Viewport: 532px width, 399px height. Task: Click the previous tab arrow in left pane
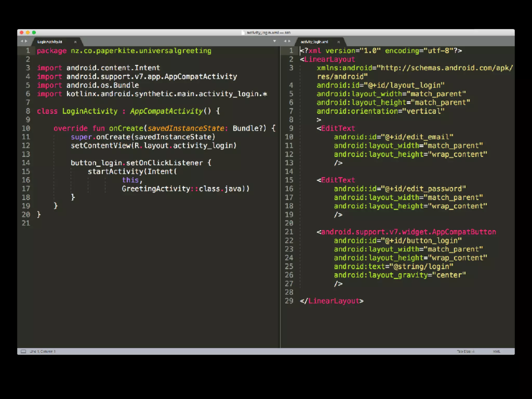(22, 41)
